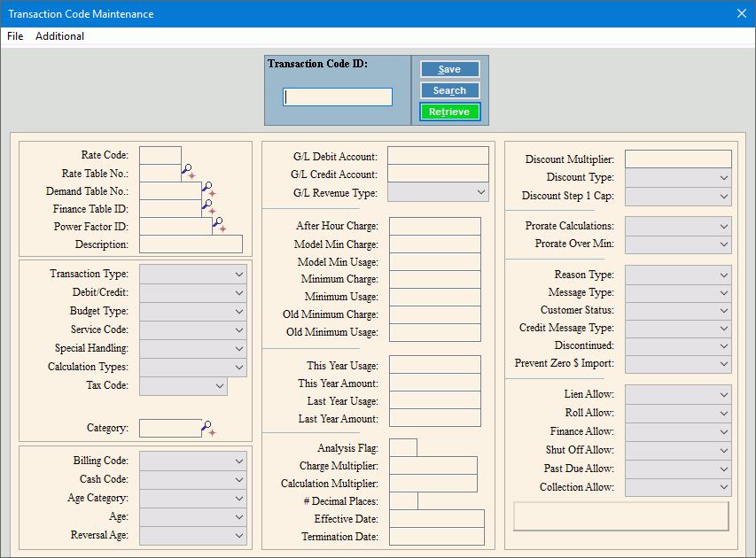Click the G/L Credit Account field

439,174
